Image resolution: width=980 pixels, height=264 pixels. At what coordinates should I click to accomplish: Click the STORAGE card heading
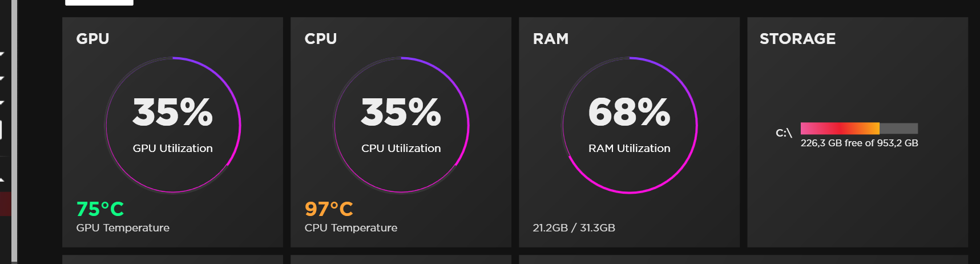click(797, 39)
